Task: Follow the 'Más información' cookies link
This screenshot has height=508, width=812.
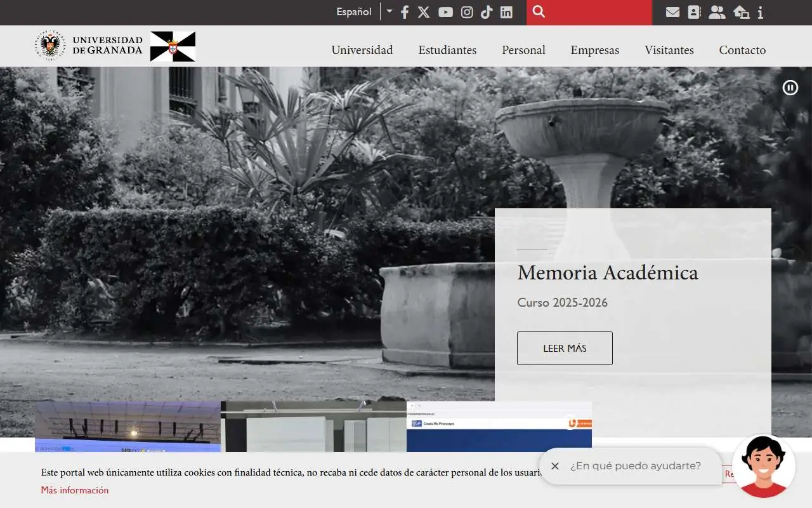Action: [75, 490]
